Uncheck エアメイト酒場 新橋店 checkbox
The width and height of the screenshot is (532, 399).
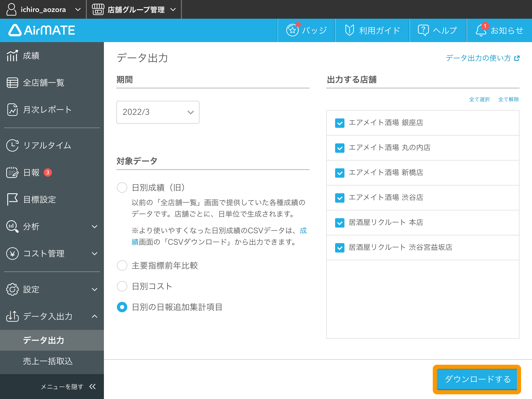click(x=340, y=173)
